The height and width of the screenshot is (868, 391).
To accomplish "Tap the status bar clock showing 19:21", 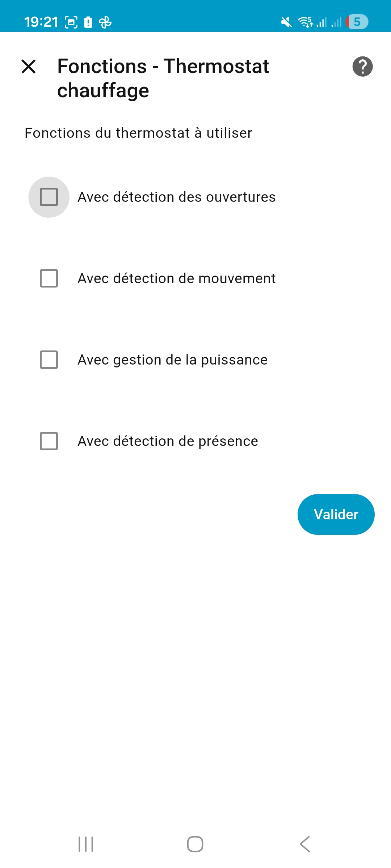I will (41, 22).
